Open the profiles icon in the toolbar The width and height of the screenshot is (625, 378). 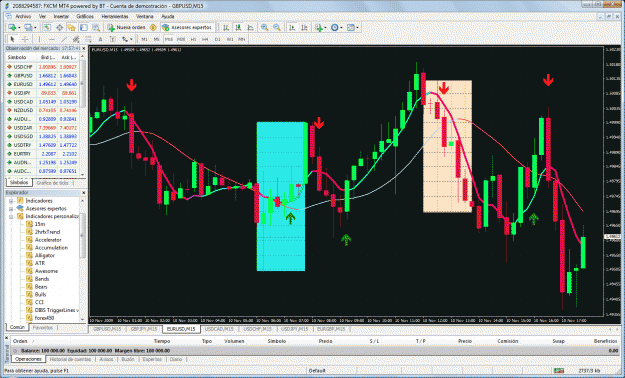coord(28,28)
